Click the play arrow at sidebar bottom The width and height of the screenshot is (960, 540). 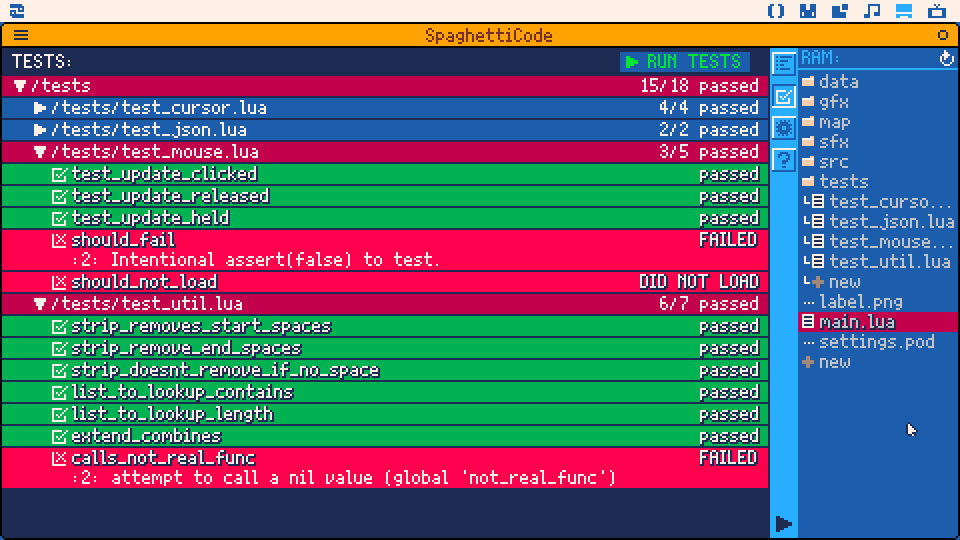pos(784,523)
